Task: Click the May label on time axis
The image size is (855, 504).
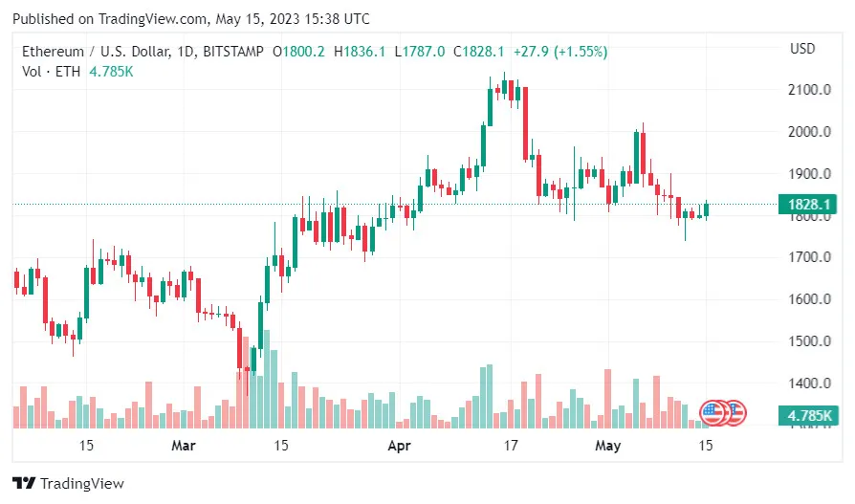Action: point(608,446)
